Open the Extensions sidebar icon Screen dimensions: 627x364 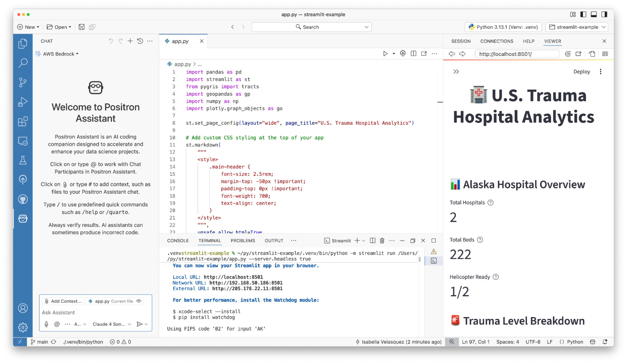(23, 122)
